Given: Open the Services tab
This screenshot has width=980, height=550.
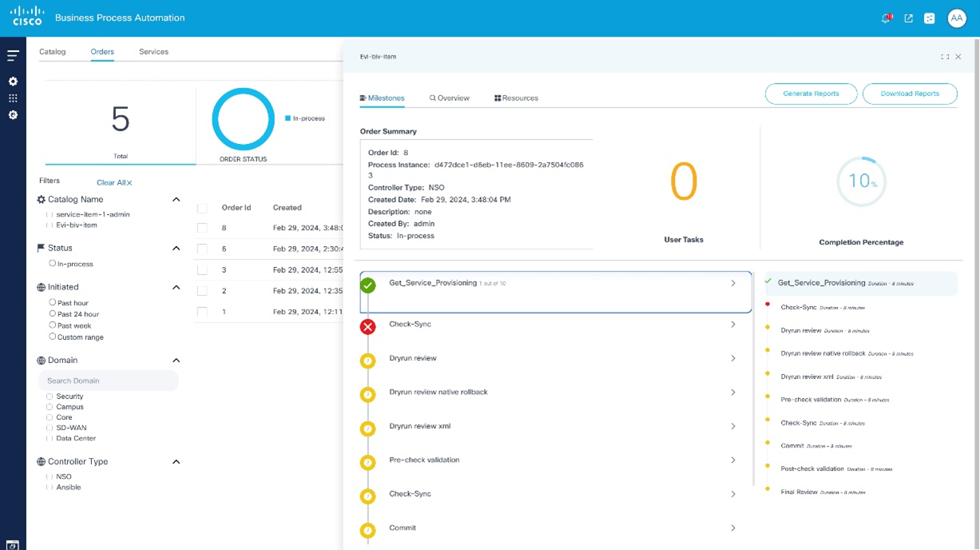Looking at the screenshot, I should pos(153,52).
